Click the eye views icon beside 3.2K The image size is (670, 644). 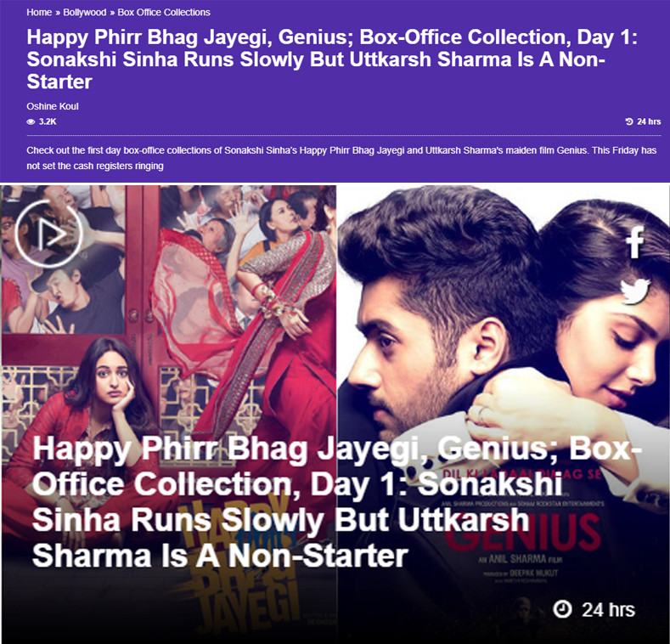point(31,121)
